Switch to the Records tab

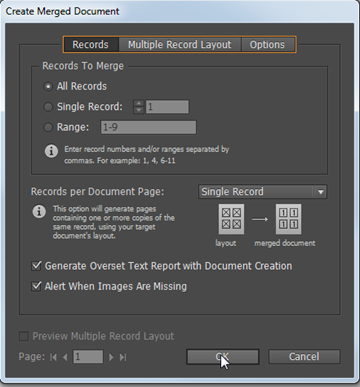pos(91,44)
